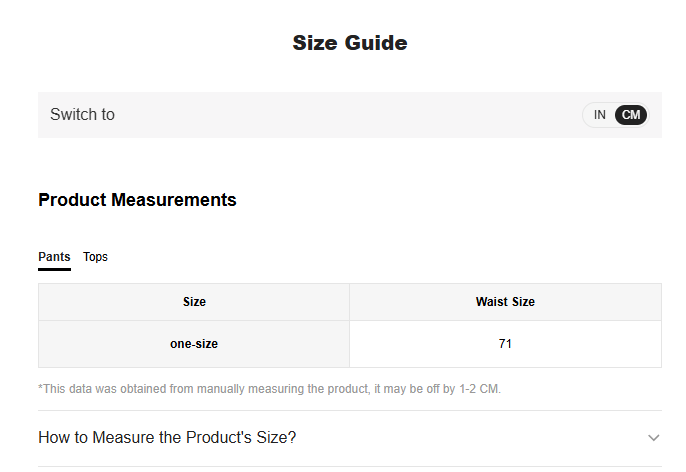This screenshot has width=686, height=472.
Task: Open the Pants measurements tab
Action: pos(54,257)
